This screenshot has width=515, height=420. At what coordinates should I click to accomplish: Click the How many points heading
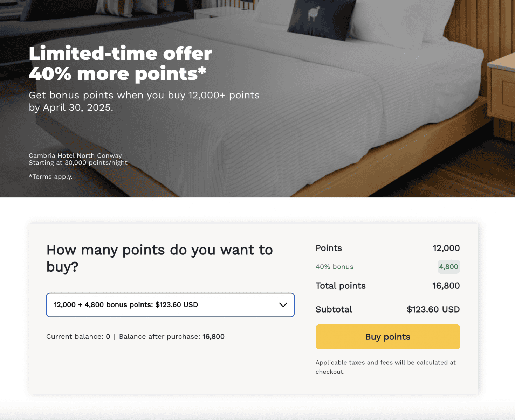pos(159,258)
